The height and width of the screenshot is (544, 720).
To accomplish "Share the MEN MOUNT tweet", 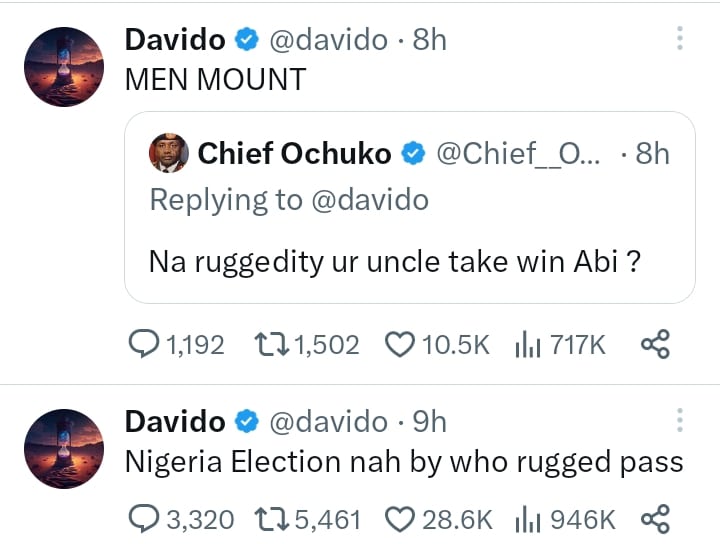I will [x=654, y=345].
